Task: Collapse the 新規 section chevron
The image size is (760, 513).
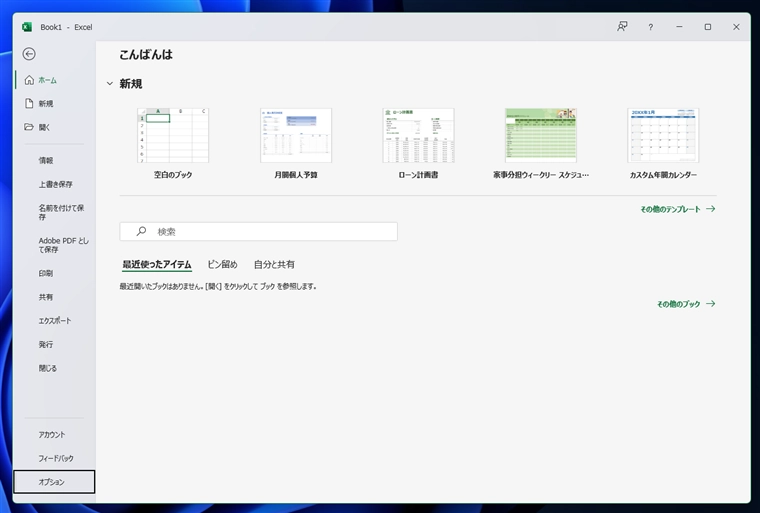Action: (110, 84)
